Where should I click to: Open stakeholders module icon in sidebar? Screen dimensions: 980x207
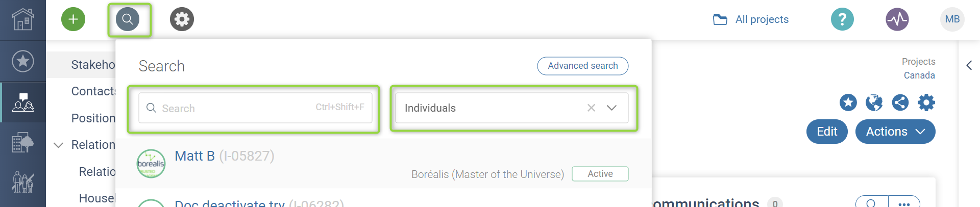coord(23,102)
